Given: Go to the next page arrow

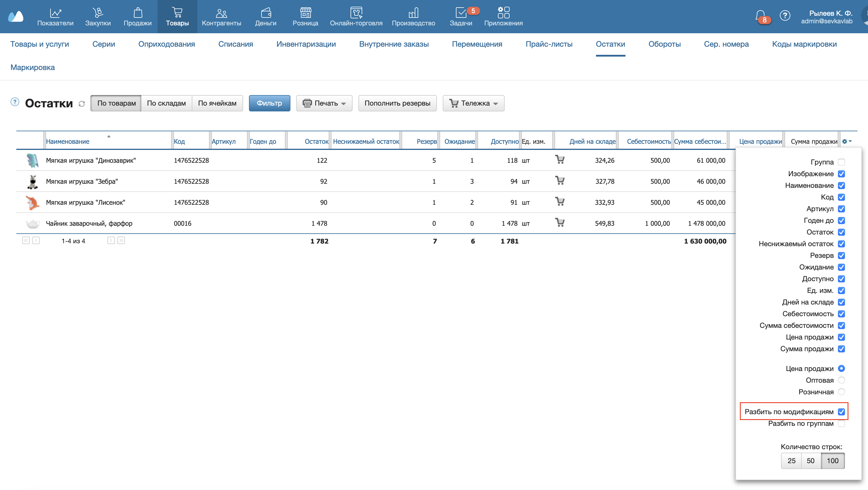Looking at the screenshot, I should (111, 240).
